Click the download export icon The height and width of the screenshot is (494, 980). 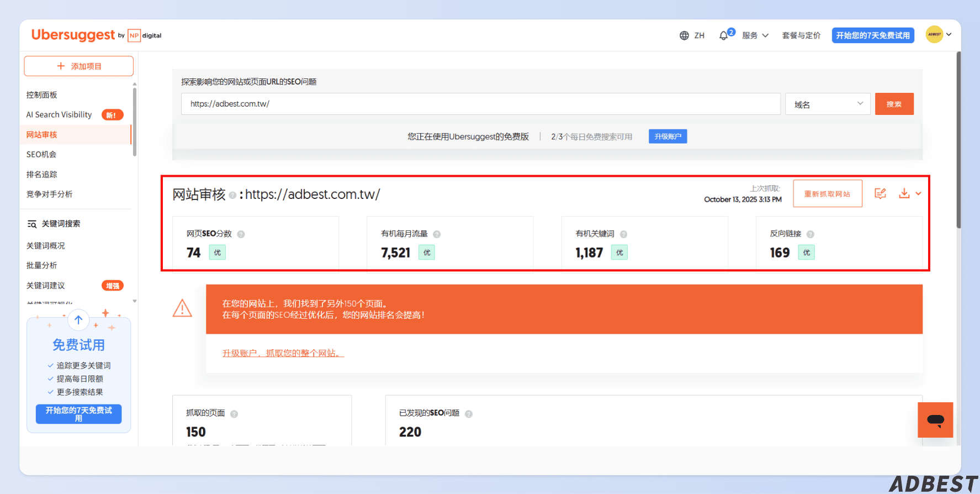[904, 193]
